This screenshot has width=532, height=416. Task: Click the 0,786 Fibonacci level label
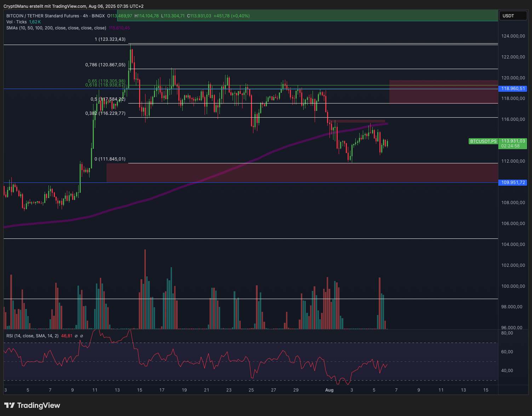pyautogui.click(x=105, y=65)
